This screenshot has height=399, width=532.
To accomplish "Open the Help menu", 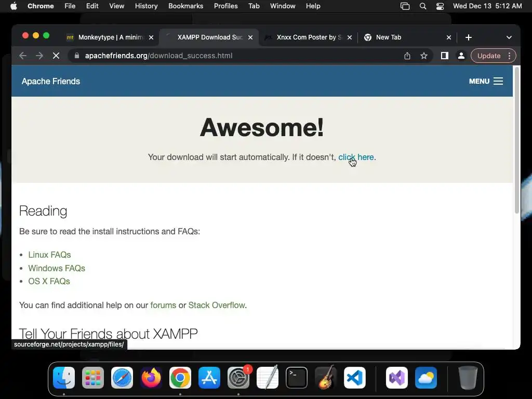I will (x=313, y=6).
